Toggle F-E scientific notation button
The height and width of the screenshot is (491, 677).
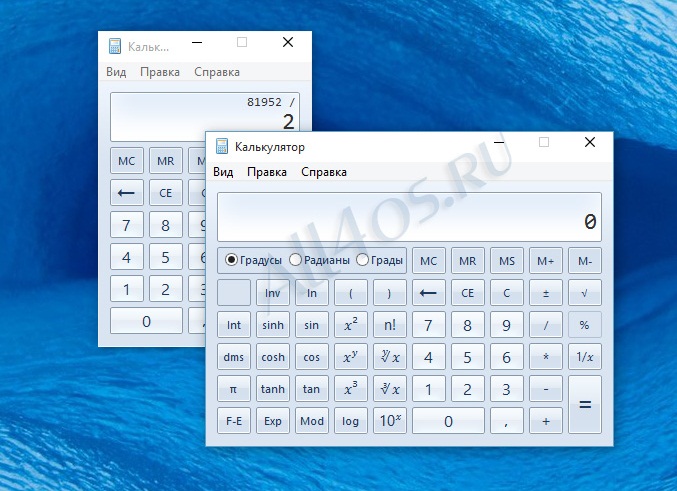(x=234, y=421)
